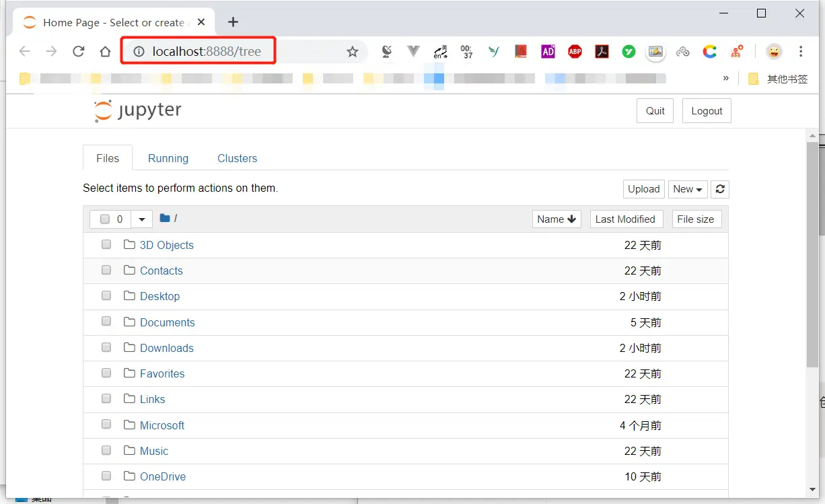The height and width of the screenshot is (504, 825).
Task: Show overflow bookmarks with the chevron
Action: [x=726, y=78]
